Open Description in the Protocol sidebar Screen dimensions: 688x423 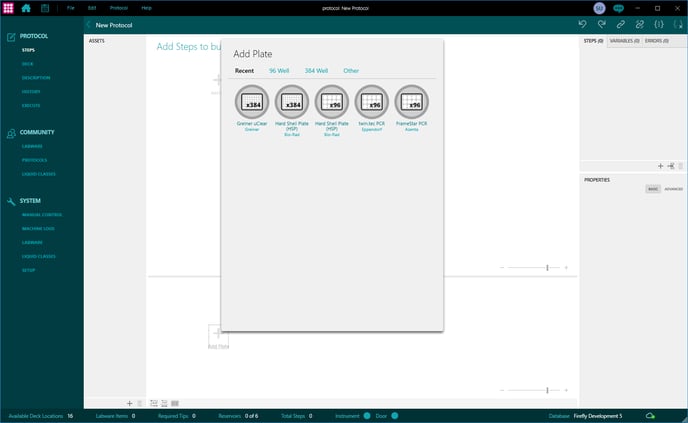point(36,78)
